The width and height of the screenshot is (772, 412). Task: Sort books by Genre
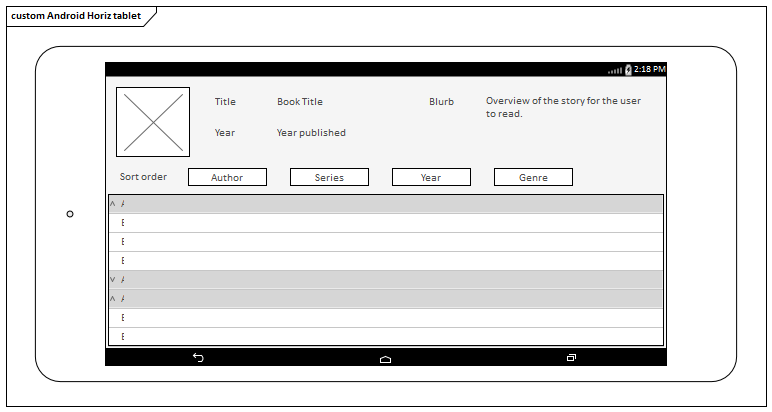click(533, 177)
